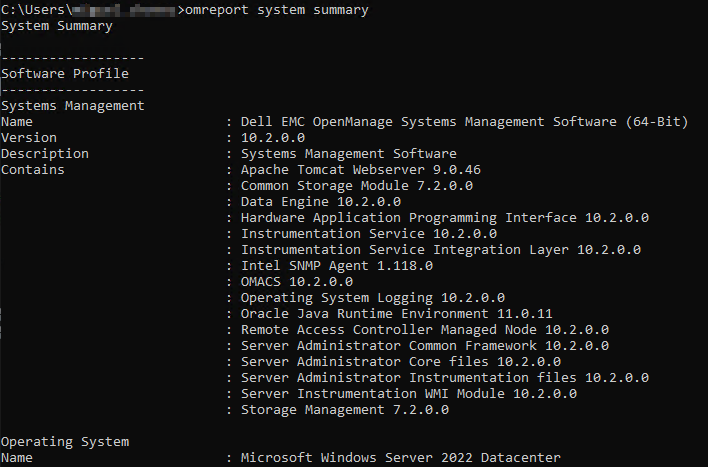
Task: Click the Common Storage Module 7.2.0.0 entry
Action: 357,185
